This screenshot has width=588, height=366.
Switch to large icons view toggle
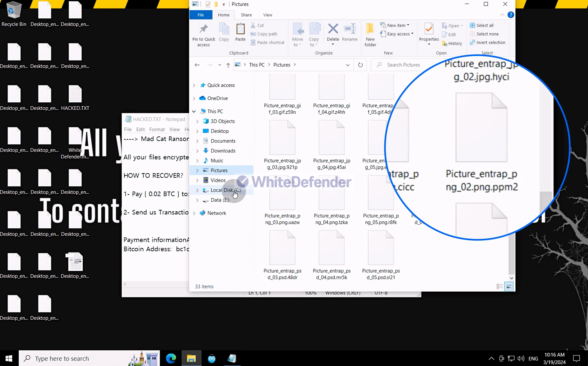[509, 287]
